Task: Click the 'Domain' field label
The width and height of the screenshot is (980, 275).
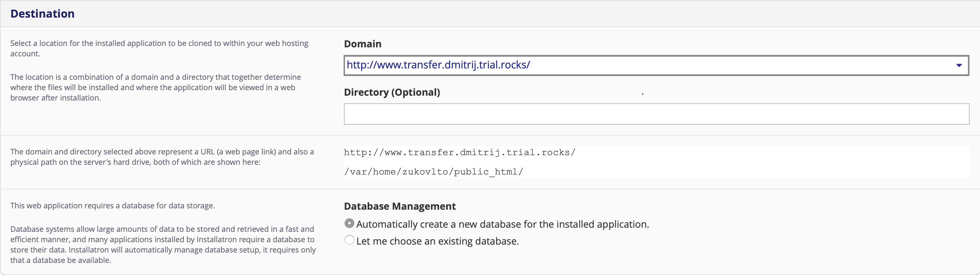Action: [x=363, y=44]
